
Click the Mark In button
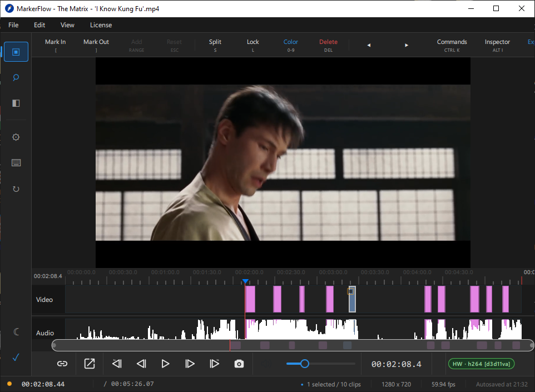coord(56,45)
